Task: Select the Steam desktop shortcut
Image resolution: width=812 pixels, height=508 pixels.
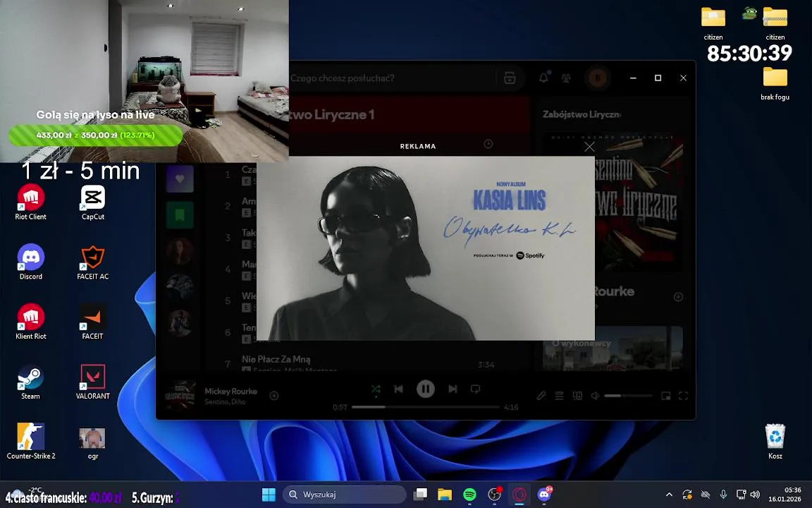Action: tap(30, 382)
